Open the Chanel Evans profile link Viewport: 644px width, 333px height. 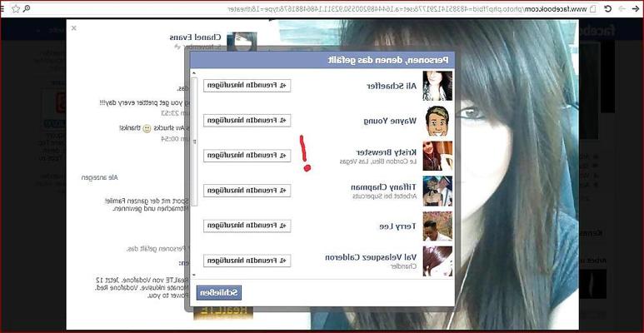click(x=195, y=37)
